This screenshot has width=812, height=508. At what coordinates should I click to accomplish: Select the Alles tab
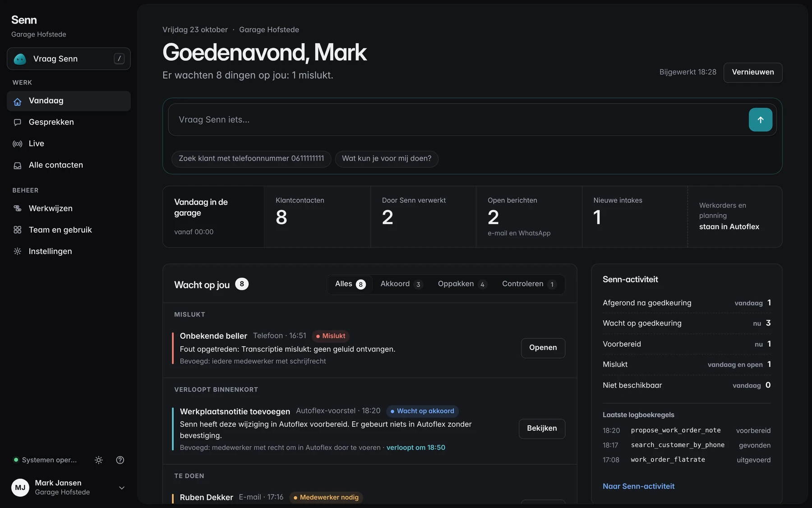coord(350,284)
